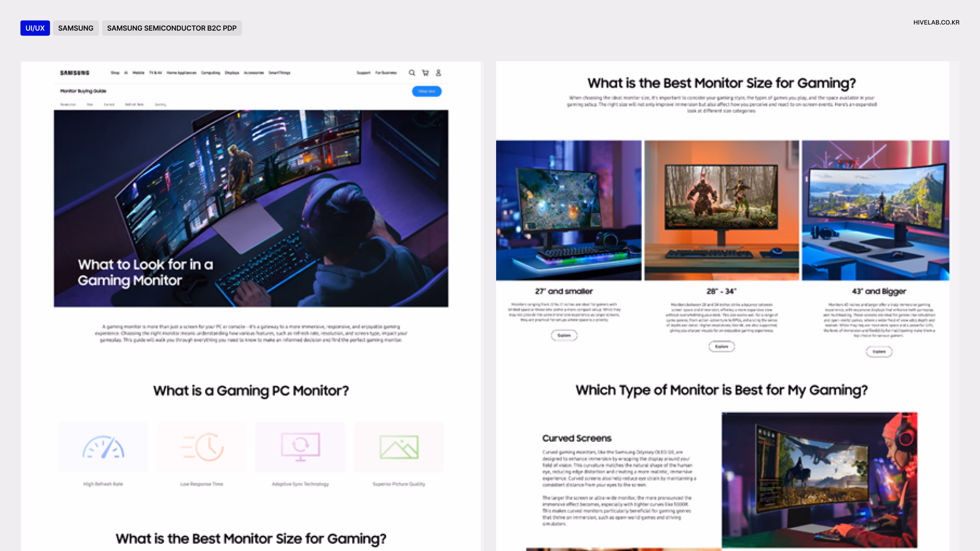
Task: Click the UI/UX tag
Action: coord(35,28)
